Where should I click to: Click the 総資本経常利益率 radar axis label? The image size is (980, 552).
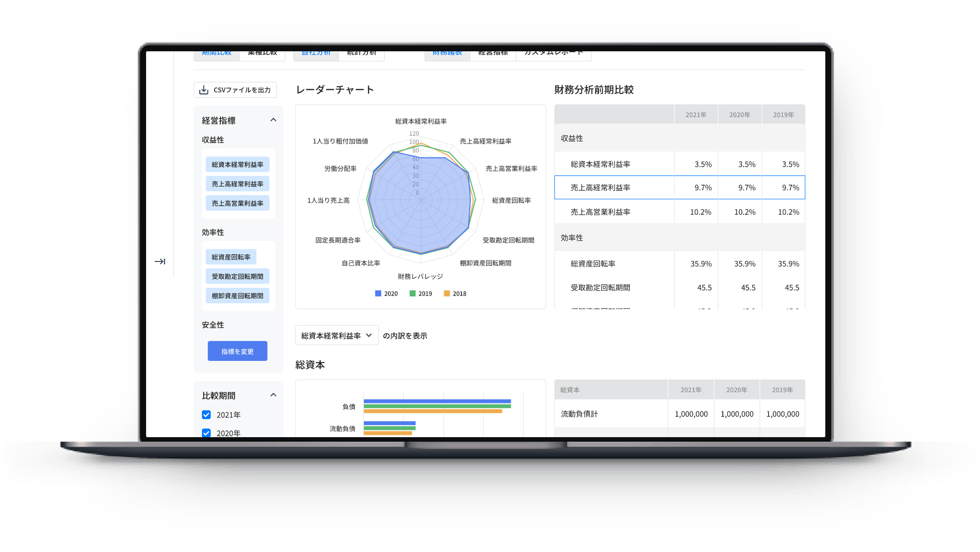(421, 121)
